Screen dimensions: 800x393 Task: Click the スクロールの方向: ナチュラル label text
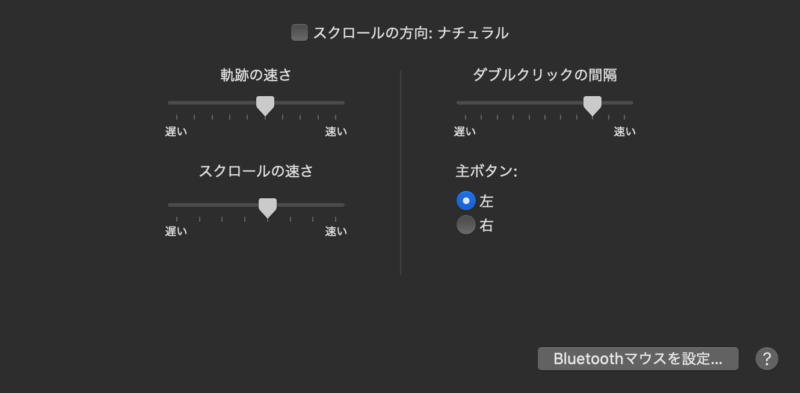pyautogui.click(x=411, y=33)
